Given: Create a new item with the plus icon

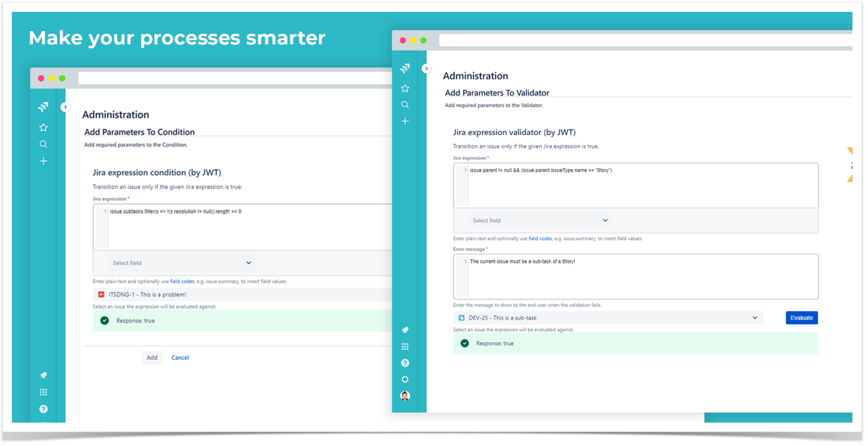Looking at the screenshot, I should (405, 121).
